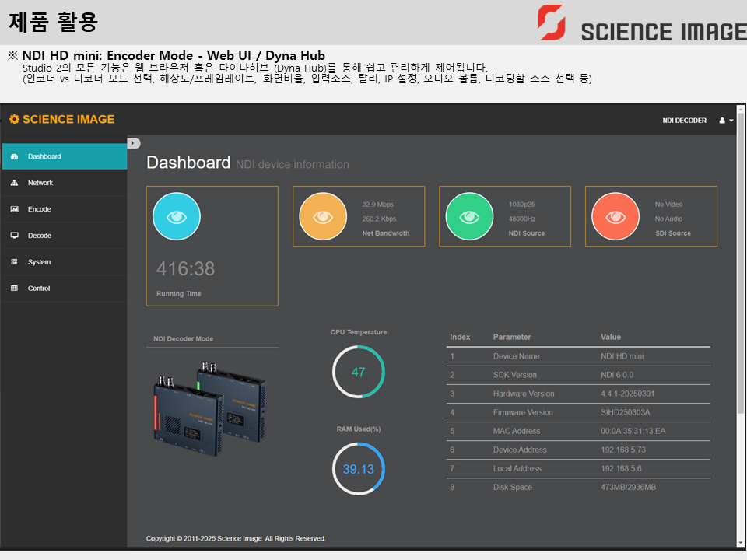Click the red eye icon for SDI Source
The image size is (747, 560).
pyautogui.click(x=615, y=217)
